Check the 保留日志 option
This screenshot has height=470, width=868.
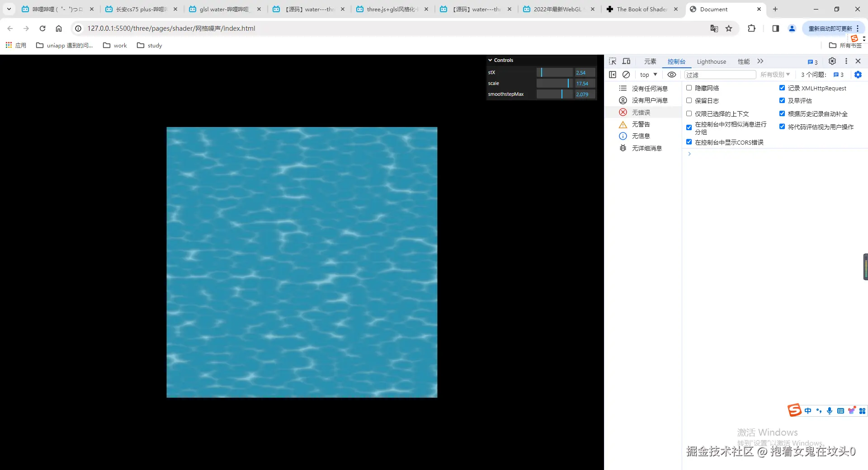point(689,100)
